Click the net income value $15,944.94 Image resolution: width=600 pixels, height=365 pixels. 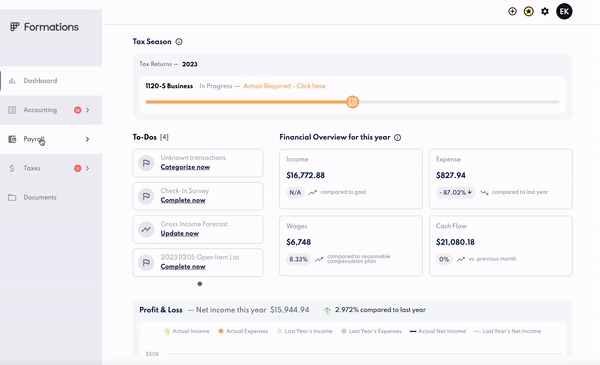(290, 310)
